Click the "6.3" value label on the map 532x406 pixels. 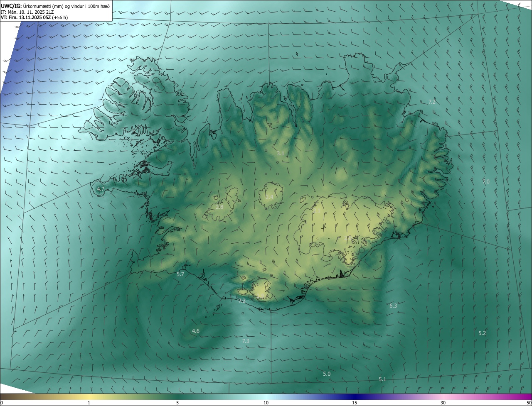(x=393, y=306)
